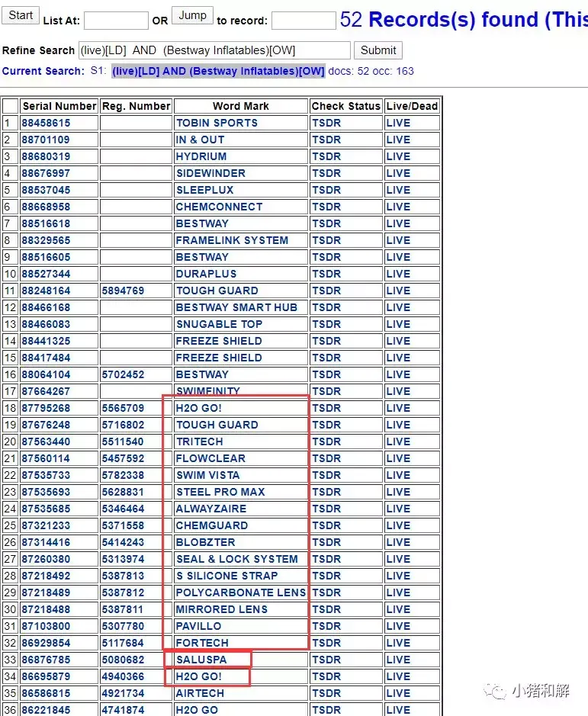Open the POLYCARBONATE LENS word mark
Viewport: 588px width, 716px height.
[x=241, y=592]
